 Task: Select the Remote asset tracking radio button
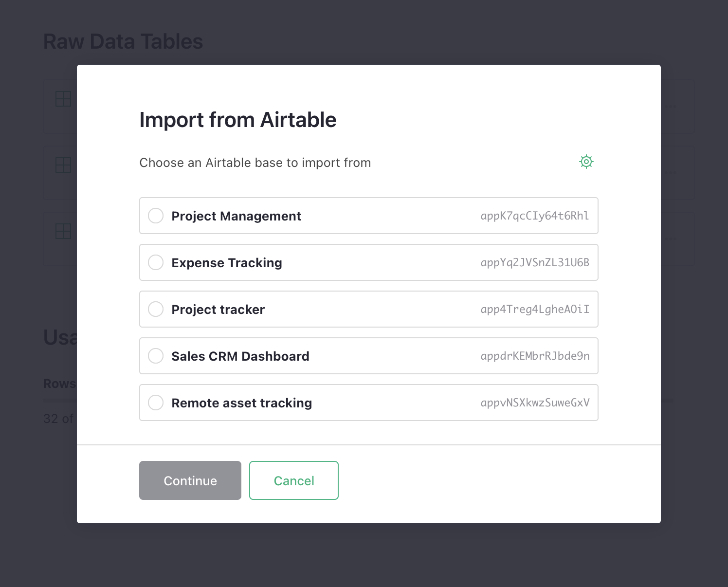156,403
